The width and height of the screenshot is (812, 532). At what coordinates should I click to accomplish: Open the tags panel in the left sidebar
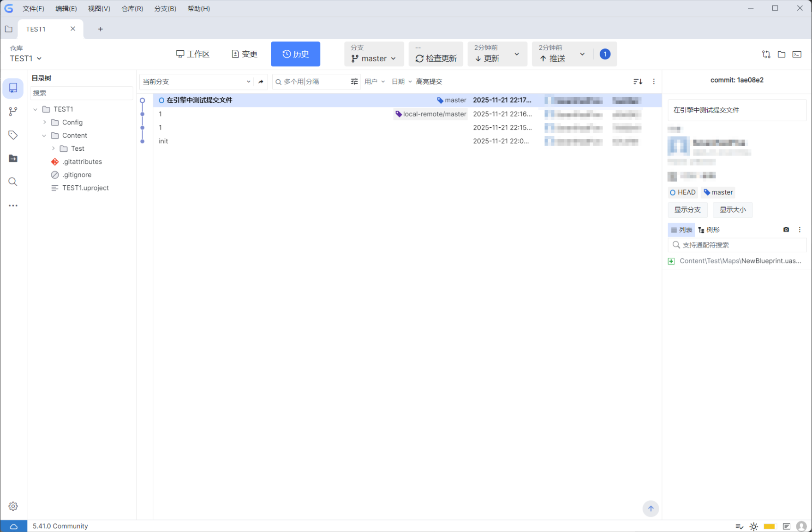tap(13, 135)
